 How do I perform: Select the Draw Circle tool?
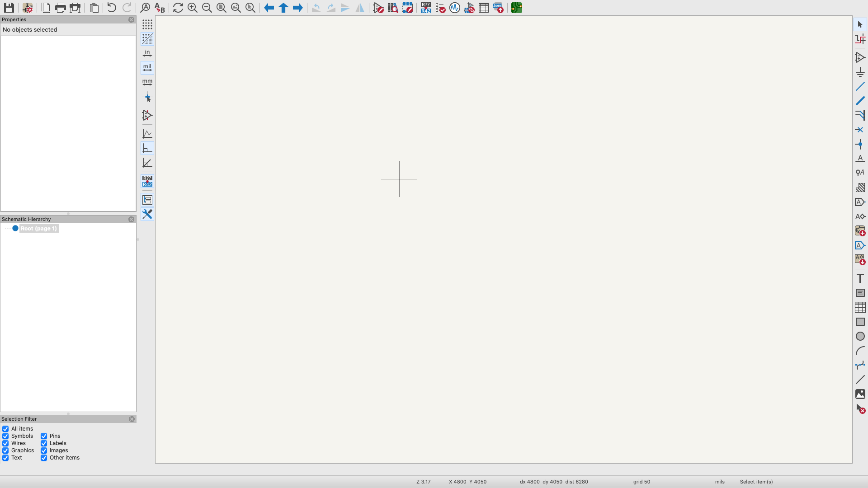coord(860,336)
